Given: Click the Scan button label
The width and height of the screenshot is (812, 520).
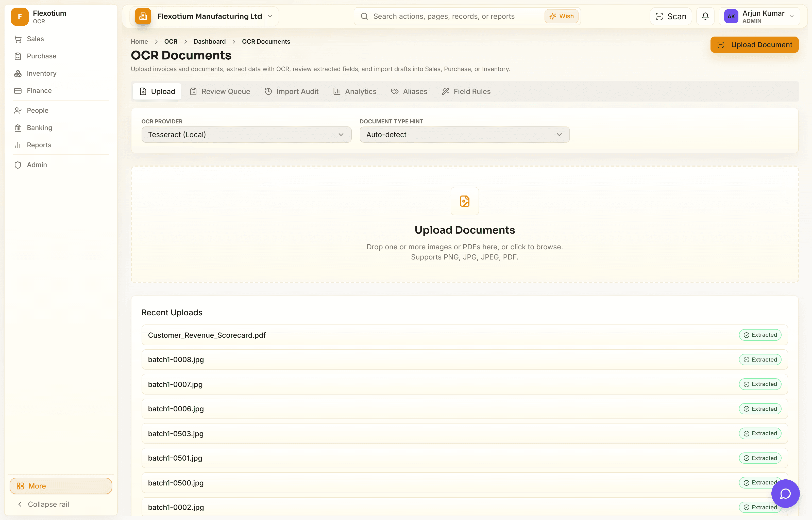Looking at the screenshot, I should pos(676,16).
